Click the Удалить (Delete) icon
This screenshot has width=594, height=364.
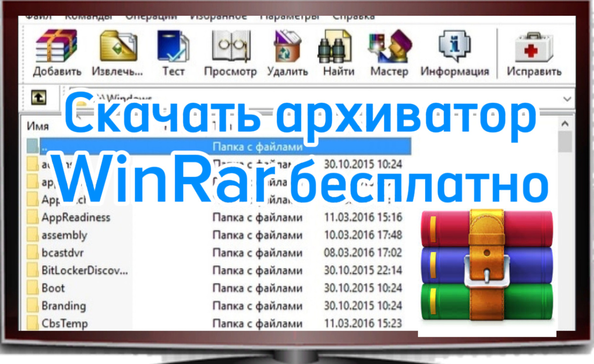click(x=287, y=49)
